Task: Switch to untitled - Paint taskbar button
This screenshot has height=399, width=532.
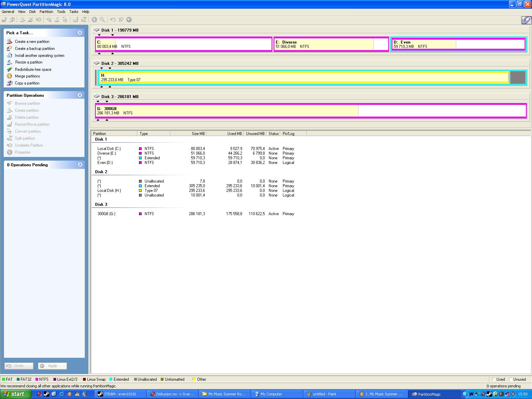Action: pos(329,394)
